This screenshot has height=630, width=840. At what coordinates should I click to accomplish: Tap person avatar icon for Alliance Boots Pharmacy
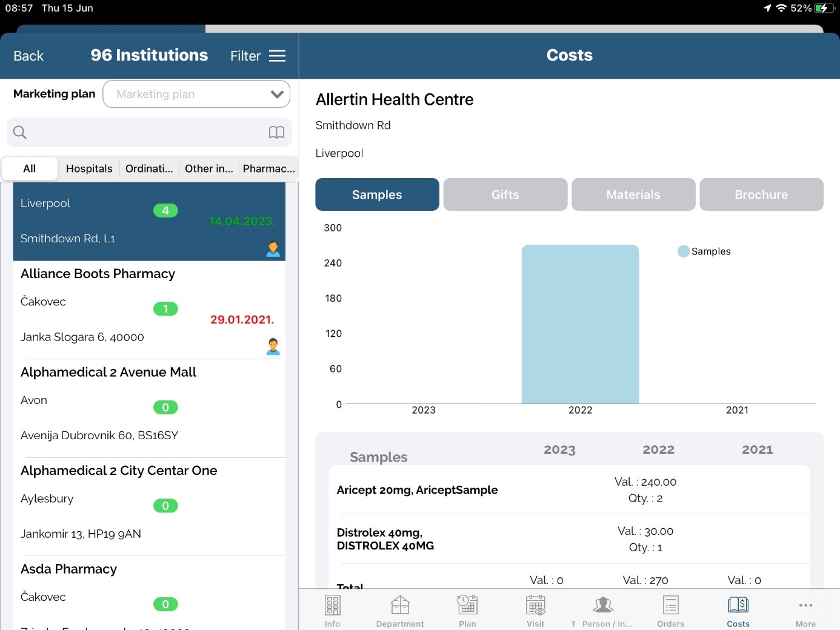tap(273, 346)
